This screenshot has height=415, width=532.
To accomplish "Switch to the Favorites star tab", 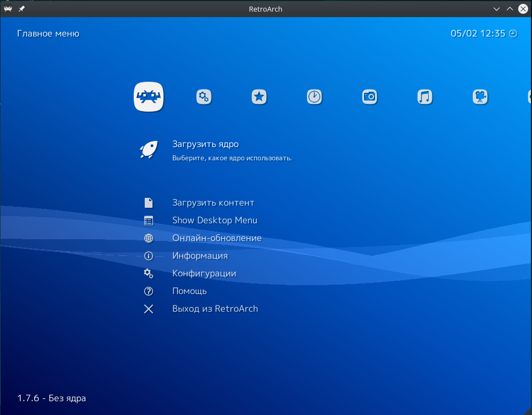I will click(x=259, y=97).
